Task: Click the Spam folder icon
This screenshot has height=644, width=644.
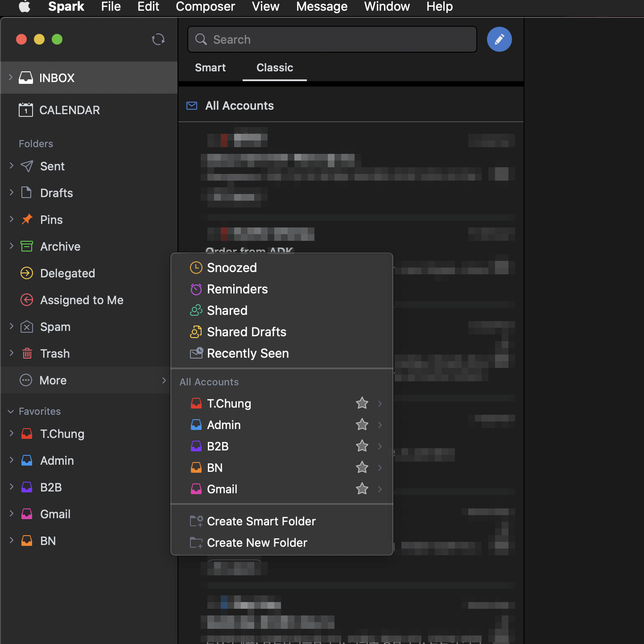Action: [x=27, y=327]
